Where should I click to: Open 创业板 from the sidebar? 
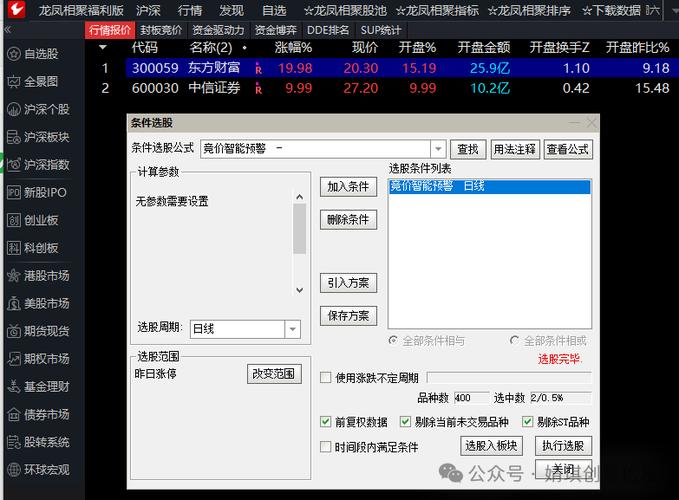33,220
